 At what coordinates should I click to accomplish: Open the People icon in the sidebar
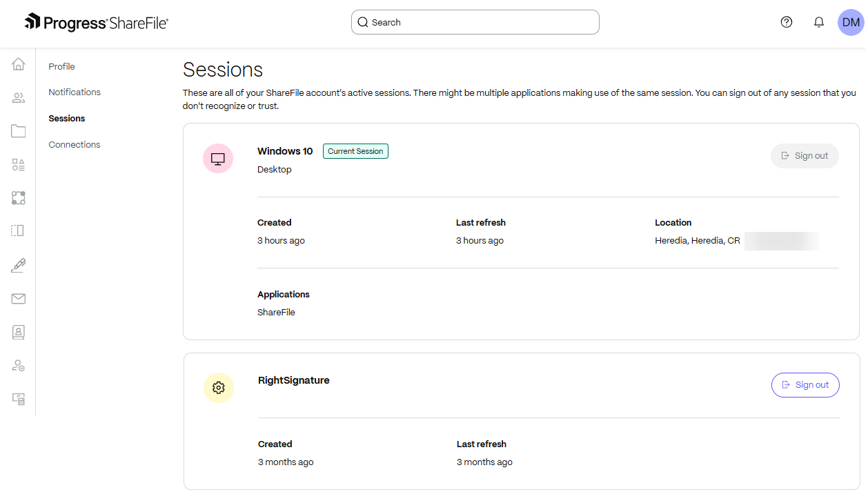click(19, 98)
